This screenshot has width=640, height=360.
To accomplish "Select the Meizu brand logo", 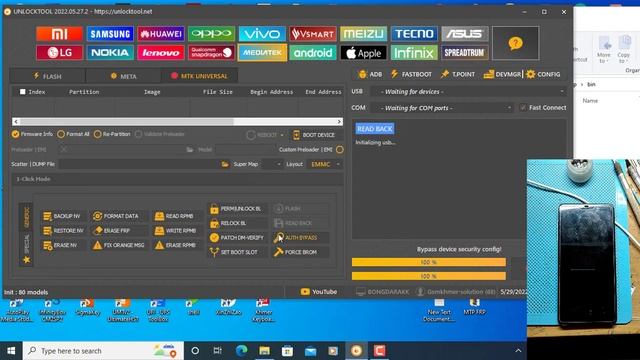I will pos(363,34).
